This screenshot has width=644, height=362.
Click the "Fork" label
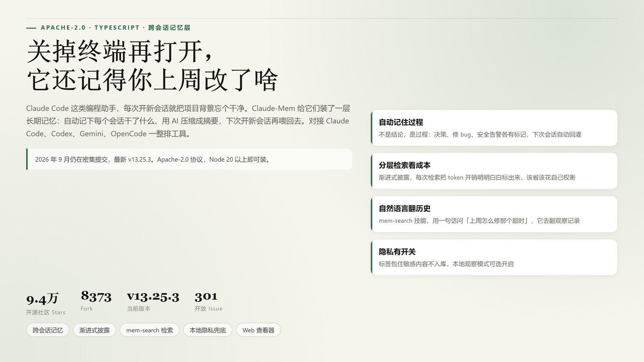87,309
